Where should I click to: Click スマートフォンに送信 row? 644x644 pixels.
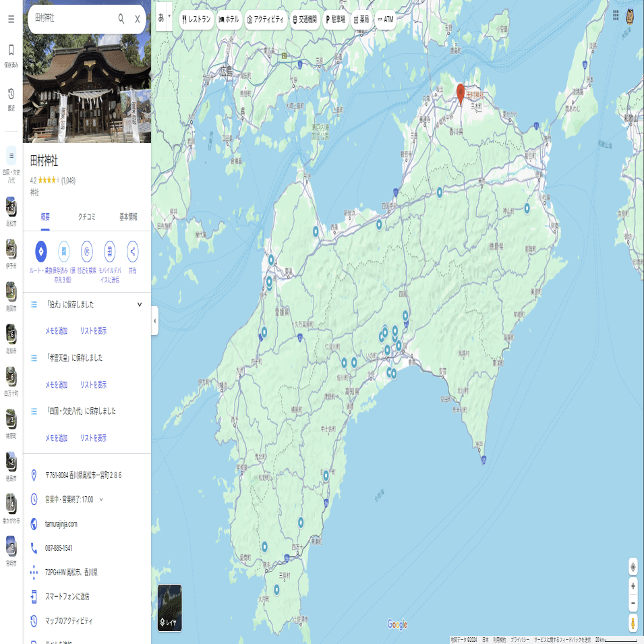[87, 596]
